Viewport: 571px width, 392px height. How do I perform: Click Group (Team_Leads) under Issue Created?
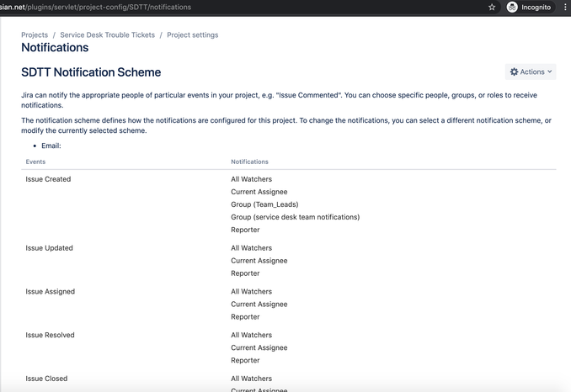pyautogui.click(x=264, y=204)
